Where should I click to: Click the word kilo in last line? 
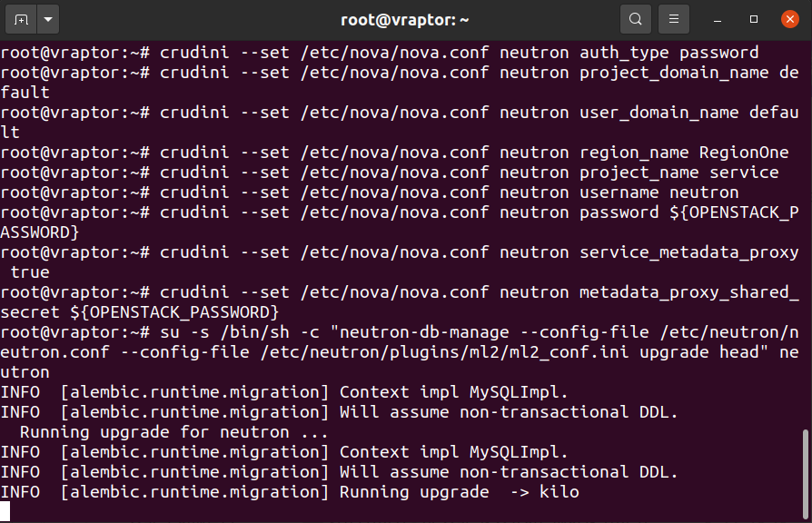(559, 492)
